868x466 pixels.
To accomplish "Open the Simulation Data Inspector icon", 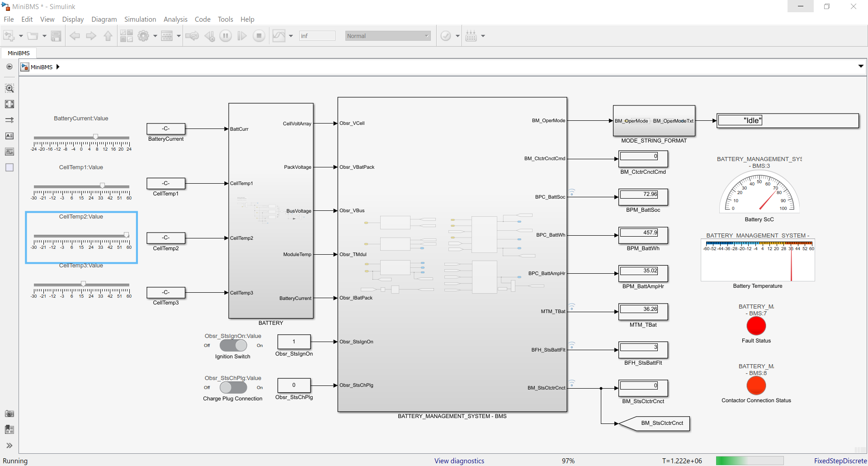I will 279,36.
